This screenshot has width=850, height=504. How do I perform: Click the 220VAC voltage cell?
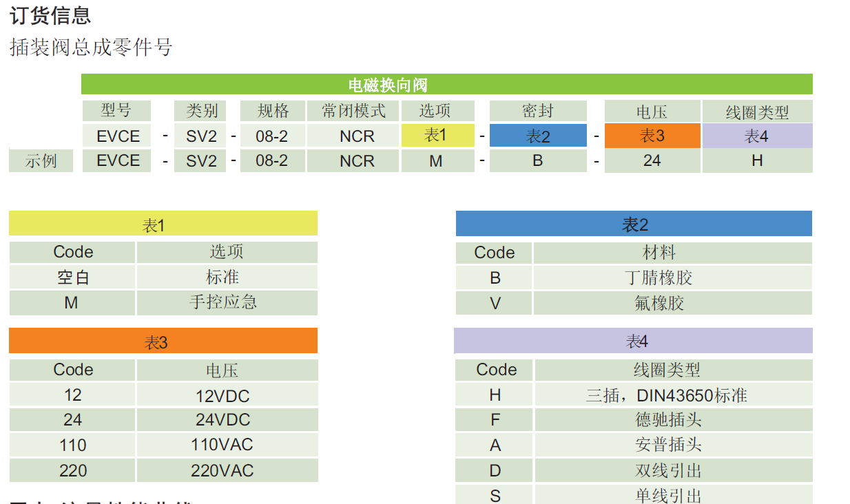click(x=227, y=471)
